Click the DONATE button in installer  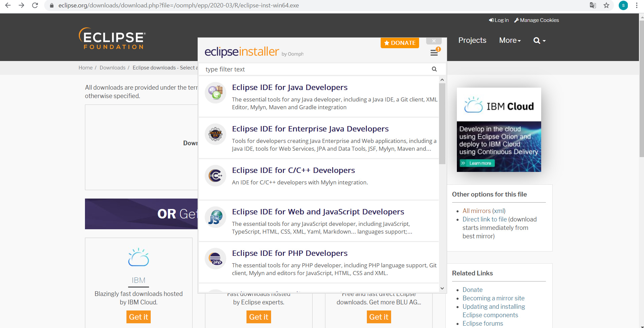(400, 43)
